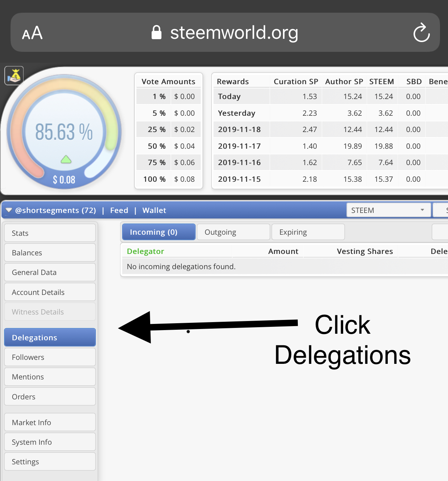Open the Orders section

coord(50,396)
